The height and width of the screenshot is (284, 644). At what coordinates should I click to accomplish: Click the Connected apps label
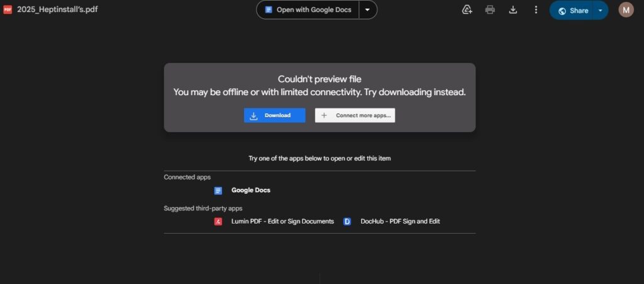tap(187, 177)
